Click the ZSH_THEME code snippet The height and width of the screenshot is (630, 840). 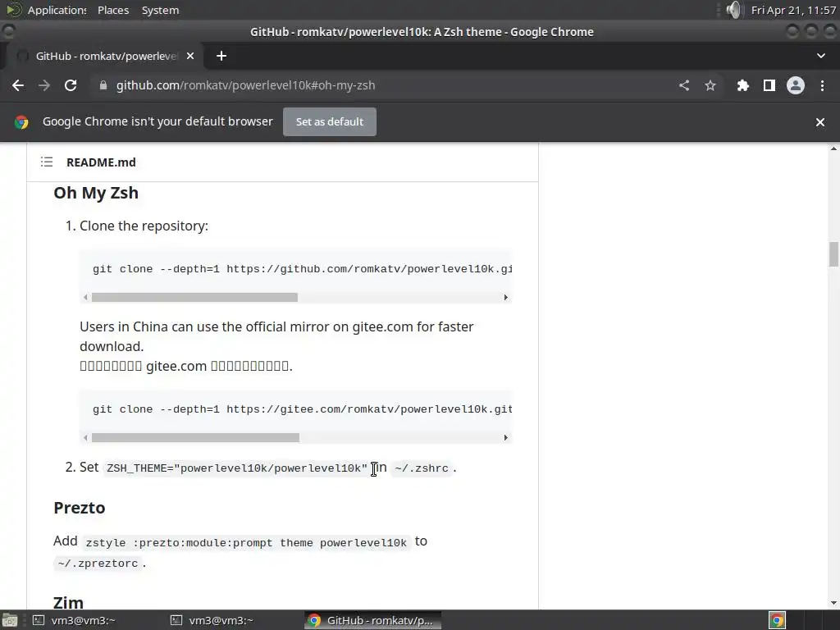[x=237, y=468]
